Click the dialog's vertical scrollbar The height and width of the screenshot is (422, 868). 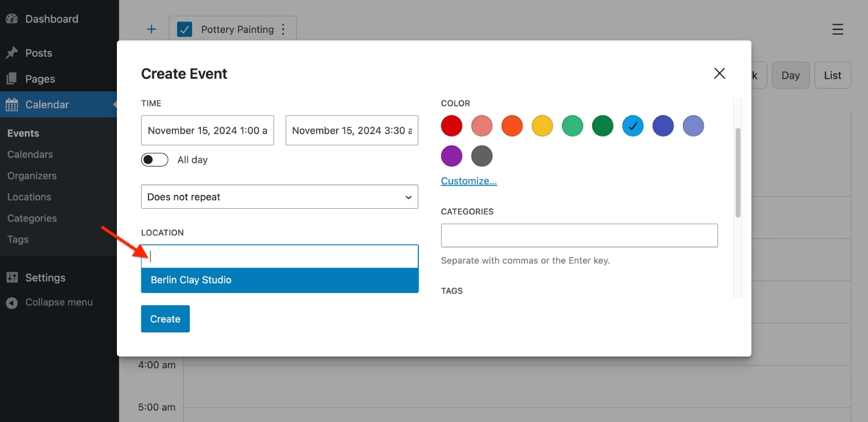(738, 172)
